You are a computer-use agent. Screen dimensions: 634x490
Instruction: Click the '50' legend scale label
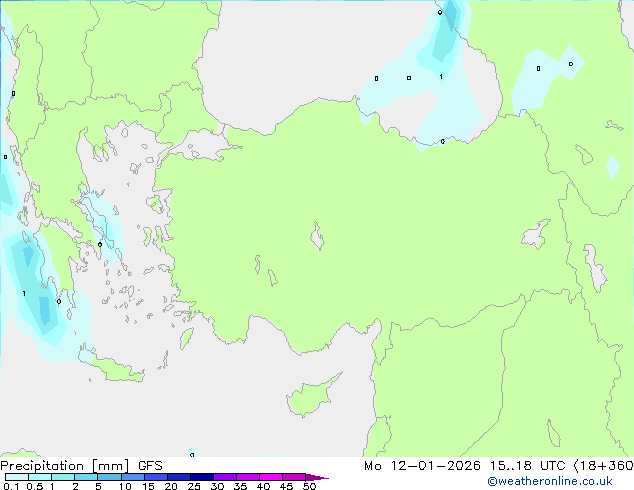pyautogui.click(x=309, y=486)
